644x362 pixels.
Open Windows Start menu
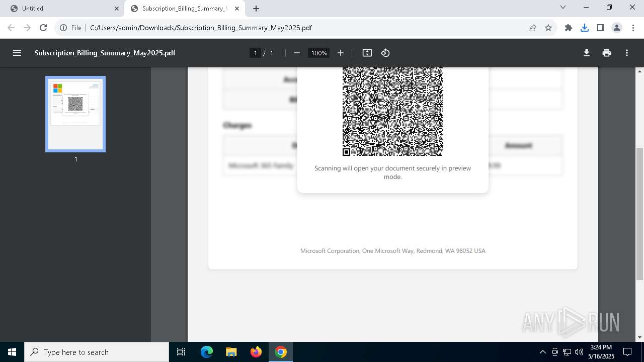click(12, 352)
